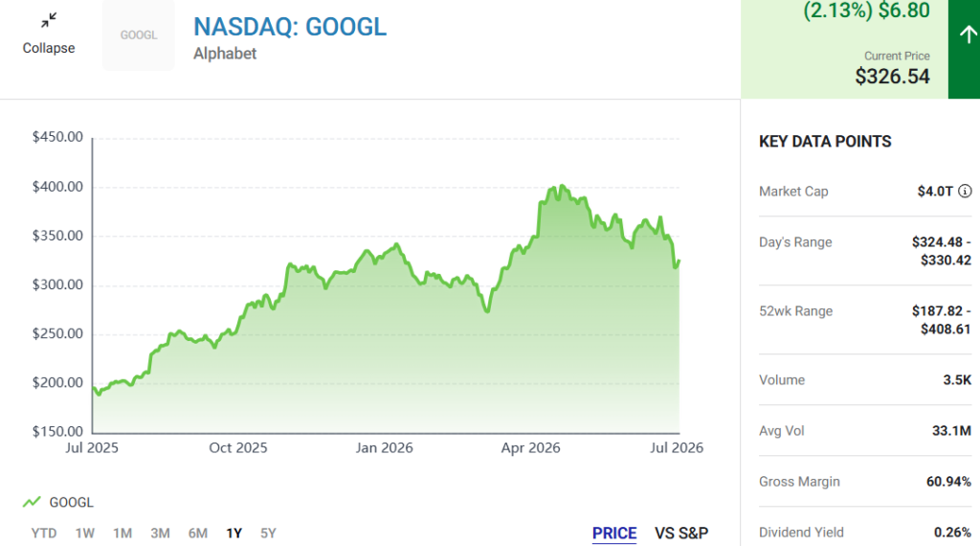Click the Market Cap info icon
Image resolution: width=980 pixels, height=546 pixels.
(965, 192)
